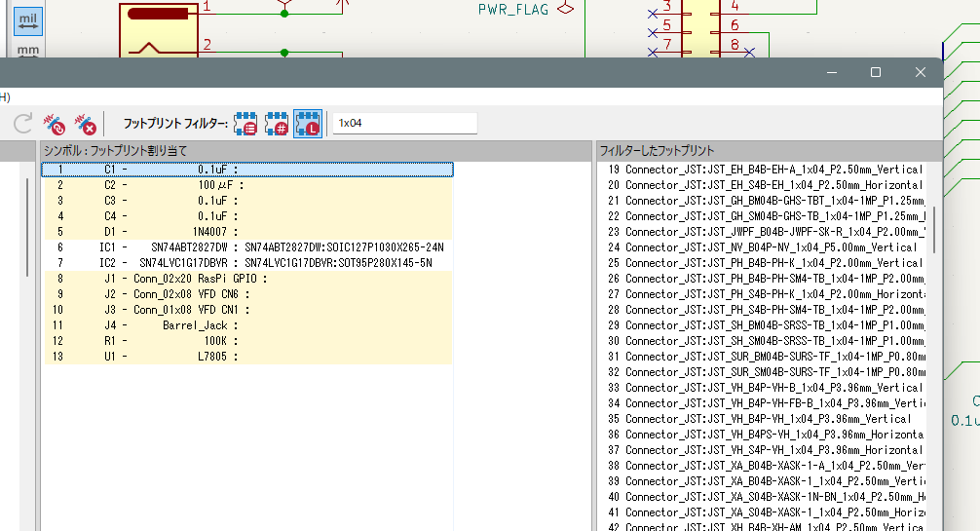Select row D1 1N4007
This screenshot has height=531, width=980.
tap(247, 232)
